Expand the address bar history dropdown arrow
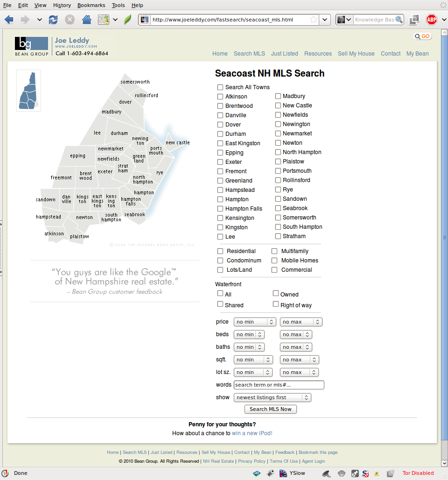The height and width of the screenshot is (480, 448). pos(325,20)
